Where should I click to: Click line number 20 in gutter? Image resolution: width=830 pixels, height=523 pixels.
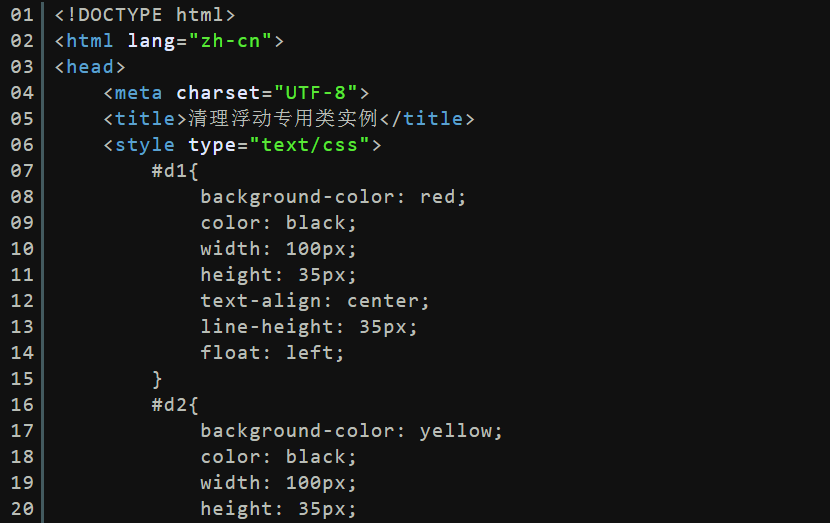pos(22,509)
